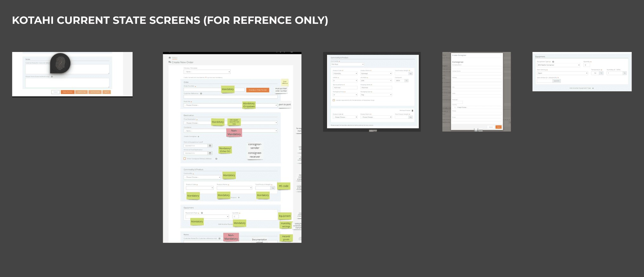The width and height of the screenshot is (644, 277).
Task: Click help icon beside Shipper Notes in Notes screen
Action: click(52, 76)
